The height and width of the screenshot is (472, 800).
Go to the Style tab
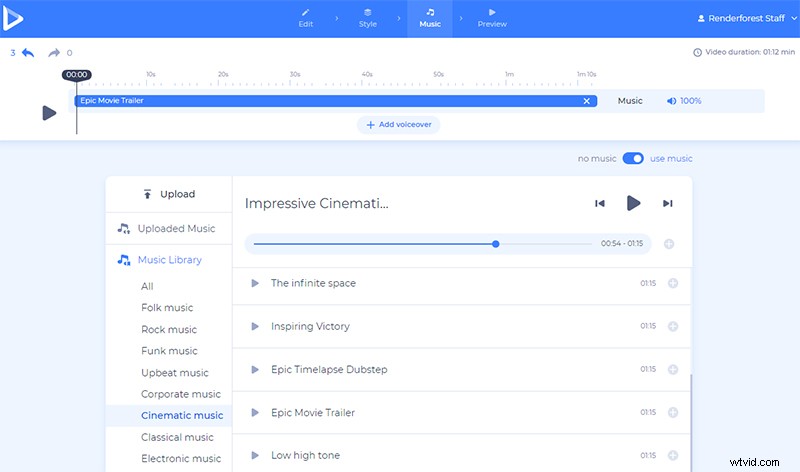(x=368, y=18)
